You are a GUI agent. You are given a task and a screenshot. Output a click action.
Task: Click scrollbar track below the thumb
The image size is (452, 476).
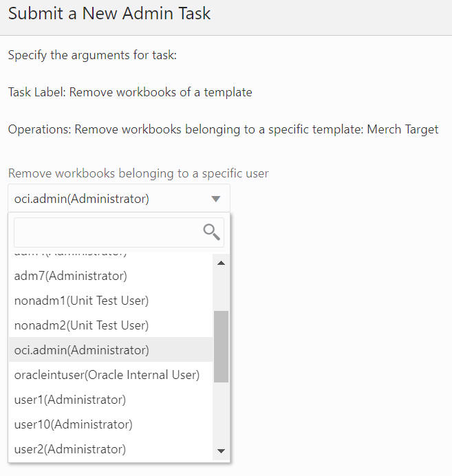(222, 413)
